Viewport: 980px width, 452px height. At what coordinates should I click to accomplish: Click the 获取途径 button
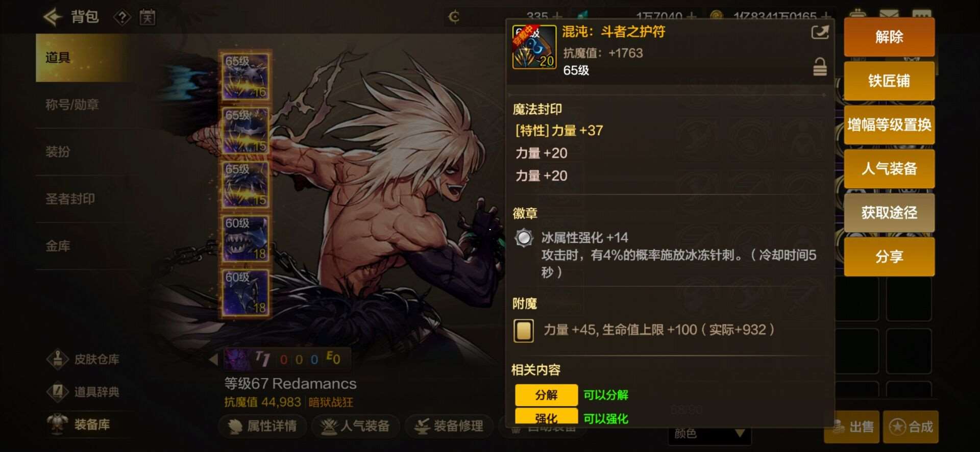click(889, 212)
